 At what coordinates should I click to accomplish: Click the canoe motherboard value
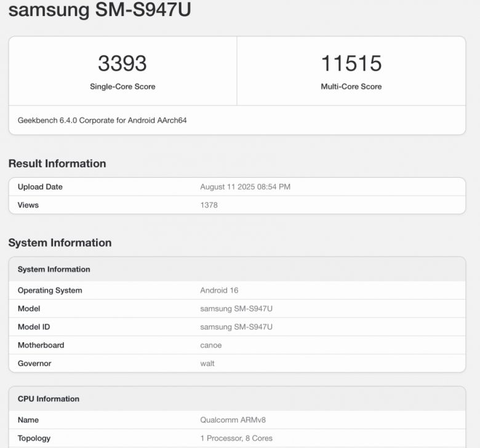click(210, 345)
